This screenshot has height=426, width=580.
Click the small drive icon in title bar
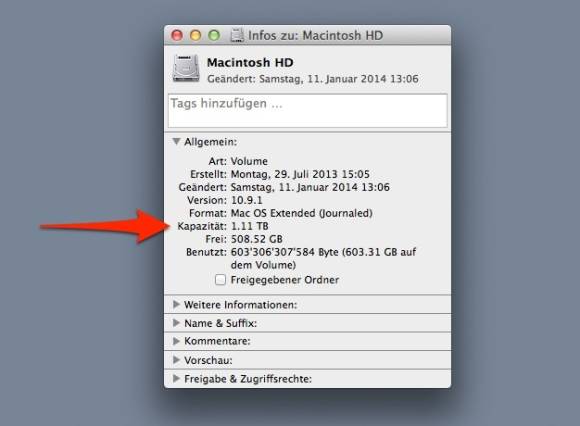click(237, 35)
